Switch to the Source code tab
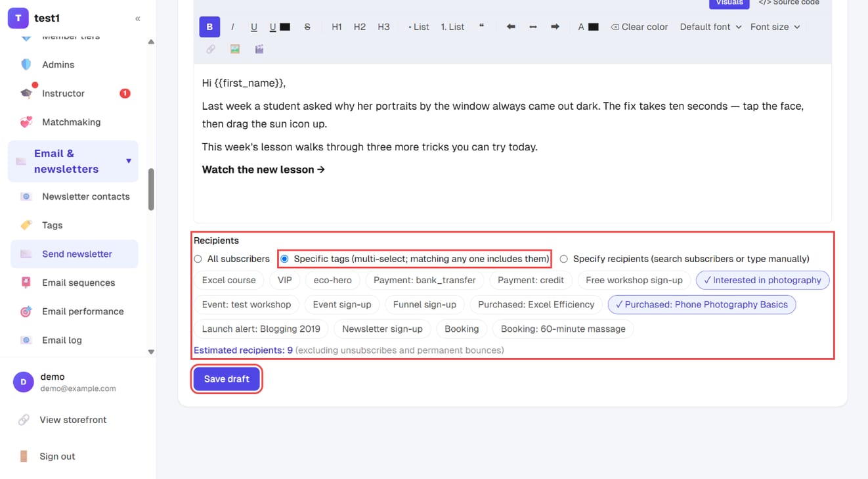The height and width of the screenshot is (479, 868). pos(789,3)
